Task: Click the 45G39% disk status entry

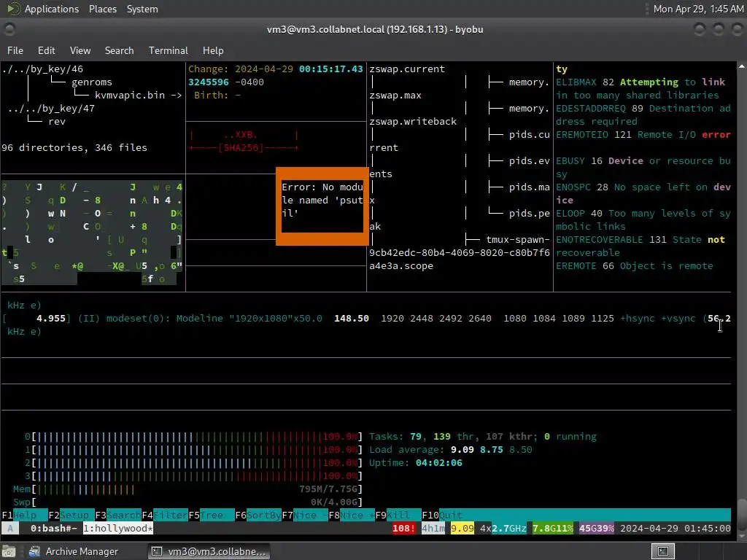Action: (x=597, y=528)
